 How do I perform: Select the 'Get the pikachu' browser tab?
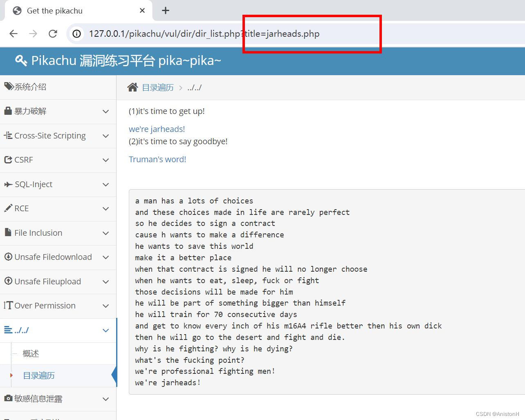point(79,11)
